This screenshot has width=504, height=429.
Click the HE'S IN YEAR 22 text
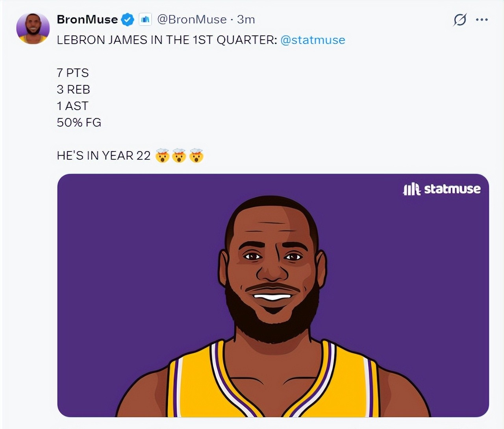pyautogui.click(x=104, y=155)
